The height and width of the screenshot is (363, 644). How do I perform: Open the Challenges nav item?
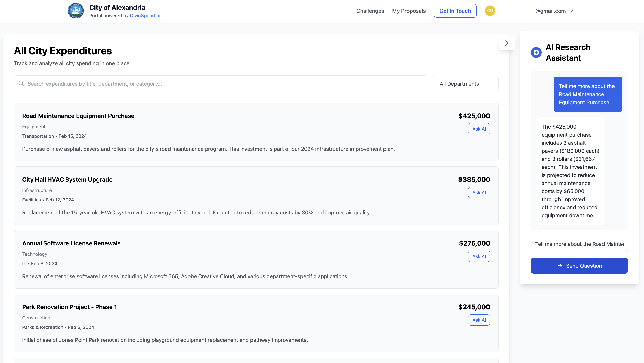(x=370, y=11)
